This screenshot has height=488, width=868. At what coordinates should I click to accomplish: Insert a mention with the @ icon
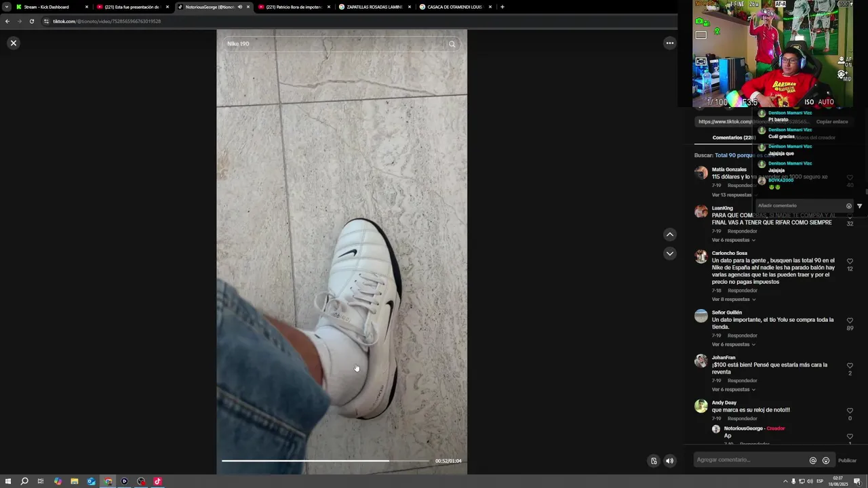tap(812, 460)
